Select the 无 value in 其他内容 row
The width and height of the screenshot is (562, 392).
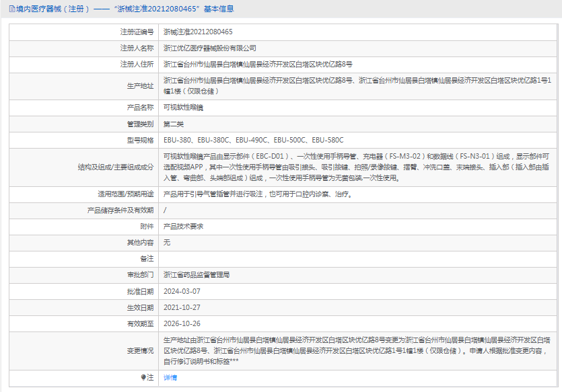(x=167, y=242)
